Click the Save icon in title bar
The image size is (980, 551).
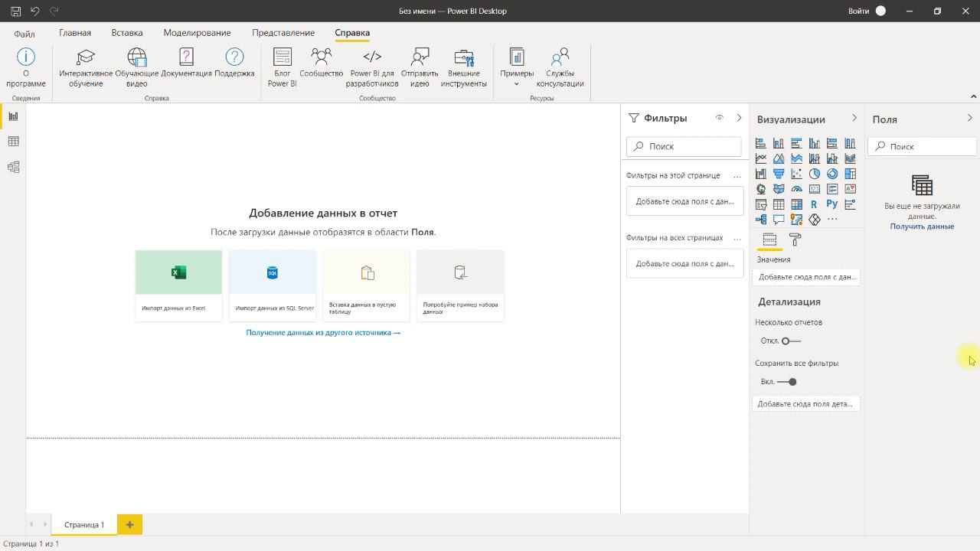pos(15,11)
